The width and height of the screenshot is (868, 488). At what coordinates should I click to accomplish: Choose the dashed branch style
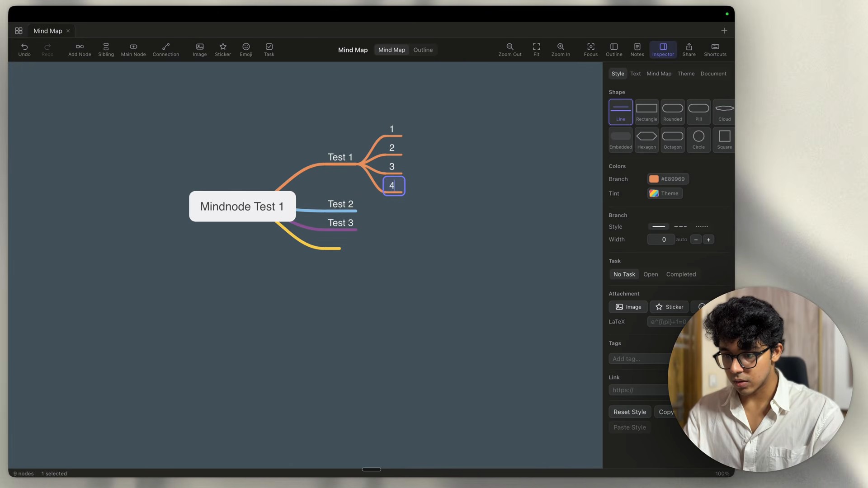[x=680, y=226]
